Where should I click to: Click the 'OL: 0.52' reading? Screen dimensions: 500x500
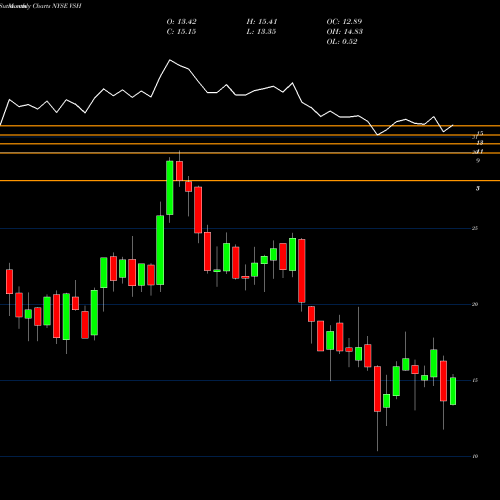(x=342, y=42)
